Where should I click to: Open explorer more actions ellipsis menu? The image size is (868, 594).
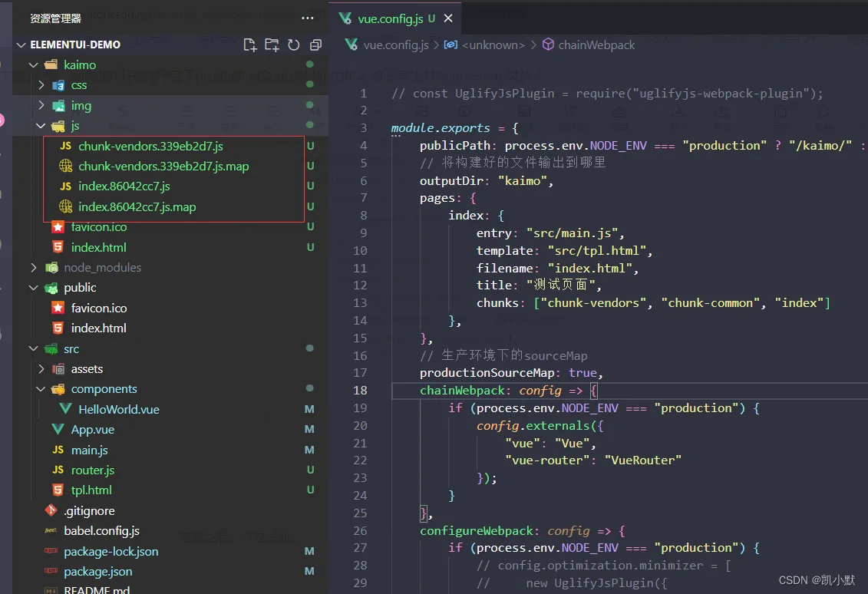(307, 18)
